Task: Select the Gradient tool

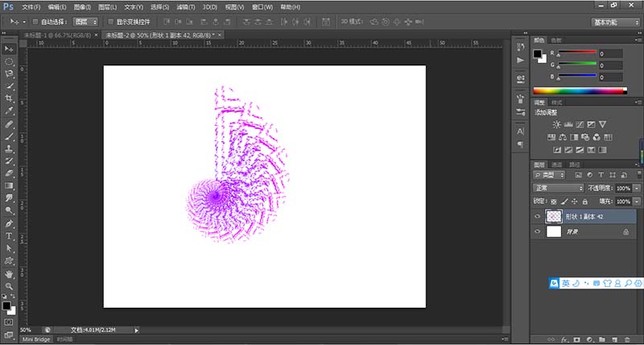Action: click(9, 185)
